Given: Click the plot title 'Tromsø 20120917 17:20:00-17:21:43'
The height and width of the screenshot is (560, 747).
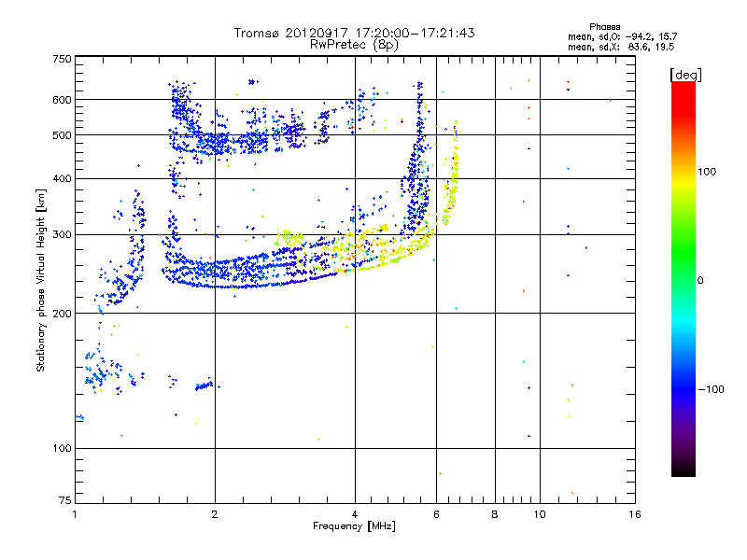Looking at the screenshot, I should (x=354, y=33).
